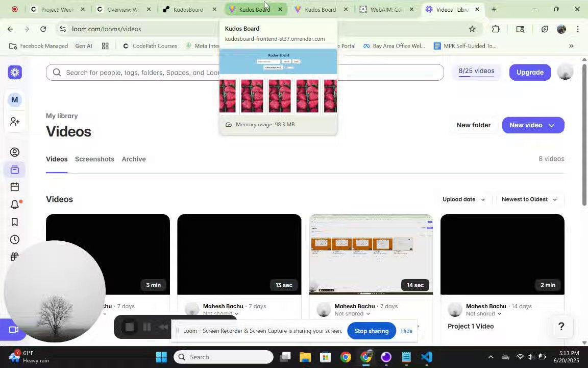Click the Loom logo icon in sidebar
The image size is (588, 368).
pos(15,72)
